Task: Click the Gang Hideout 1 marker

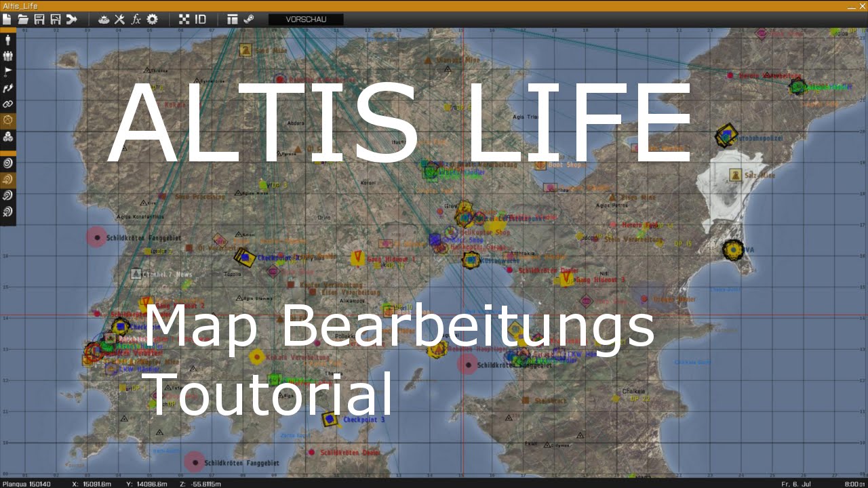Action: pos(357,258)
